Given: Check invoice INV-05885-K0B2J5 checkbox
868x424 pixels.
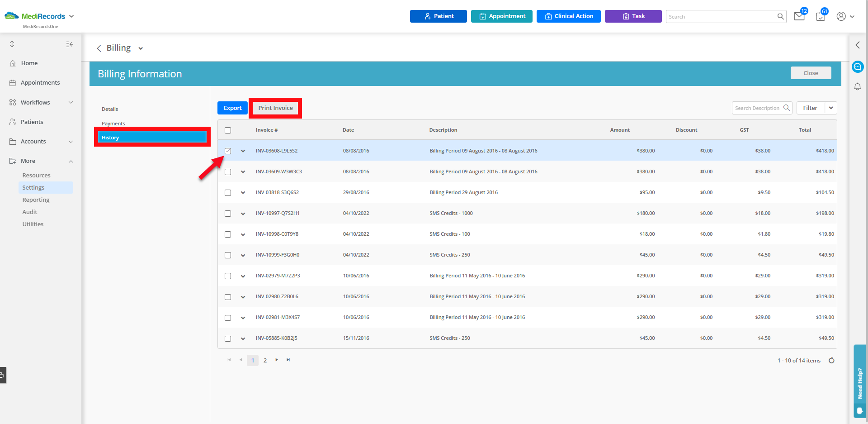Looking at the screenshot, I should click(228, 338).
